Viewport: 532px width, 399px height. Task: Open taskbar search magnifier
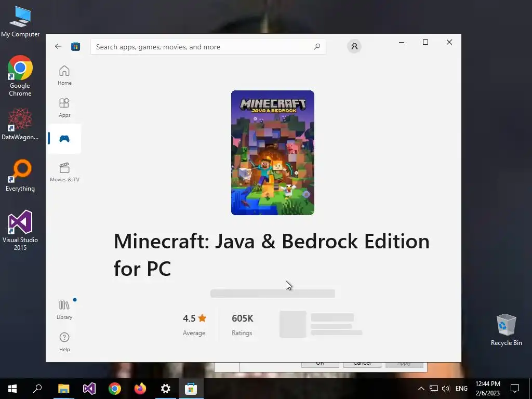click(37, 389)
